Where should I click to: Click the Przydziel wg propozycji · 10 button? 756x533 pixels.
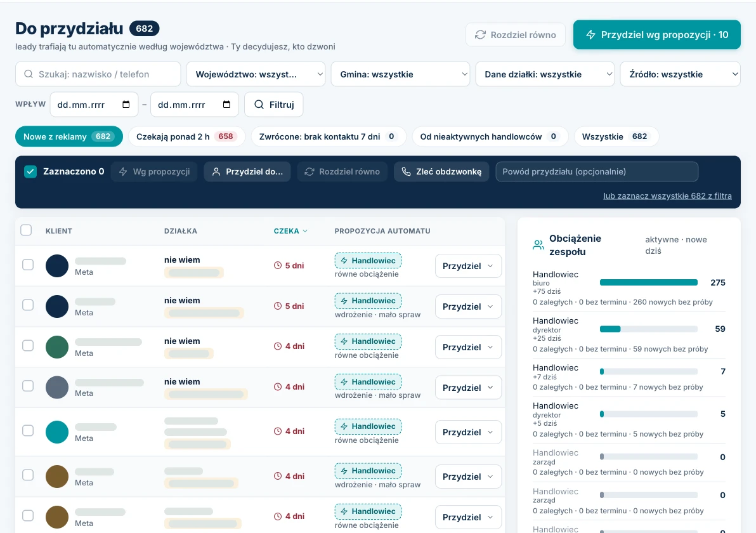click(656, 35)
